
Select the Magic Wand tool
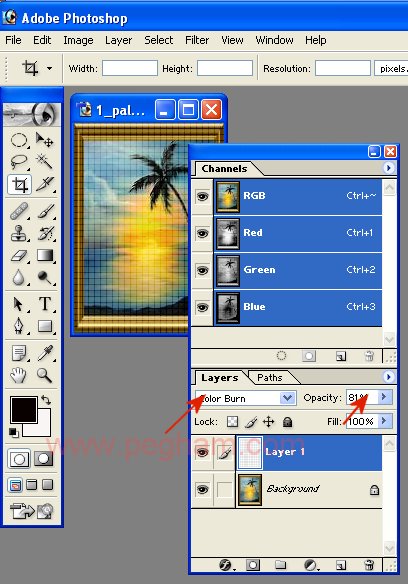click(44, 162)
